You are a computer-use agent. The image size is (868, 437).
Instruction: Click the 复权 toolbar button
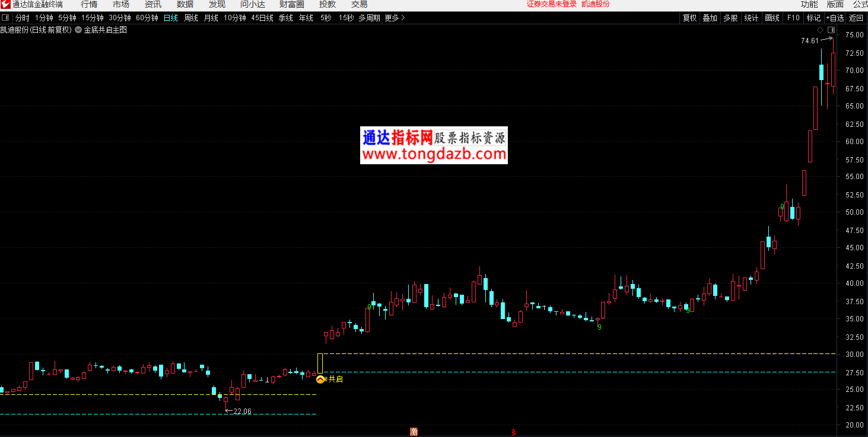689,18
